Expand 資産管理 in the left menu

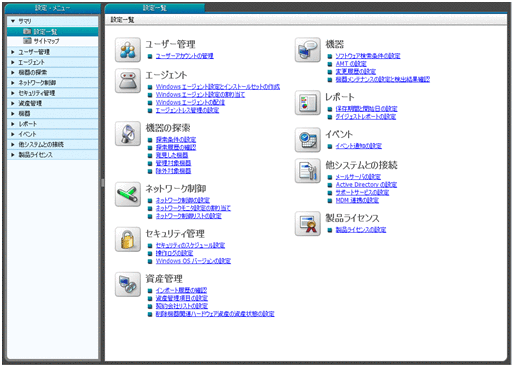click(x=13, y=103)
